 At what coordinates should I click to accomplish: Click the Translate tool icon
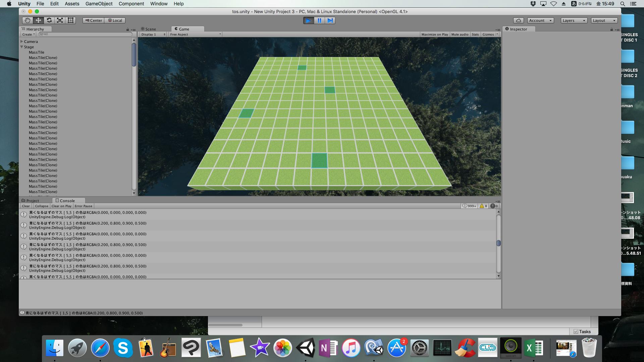coord(38,20)
